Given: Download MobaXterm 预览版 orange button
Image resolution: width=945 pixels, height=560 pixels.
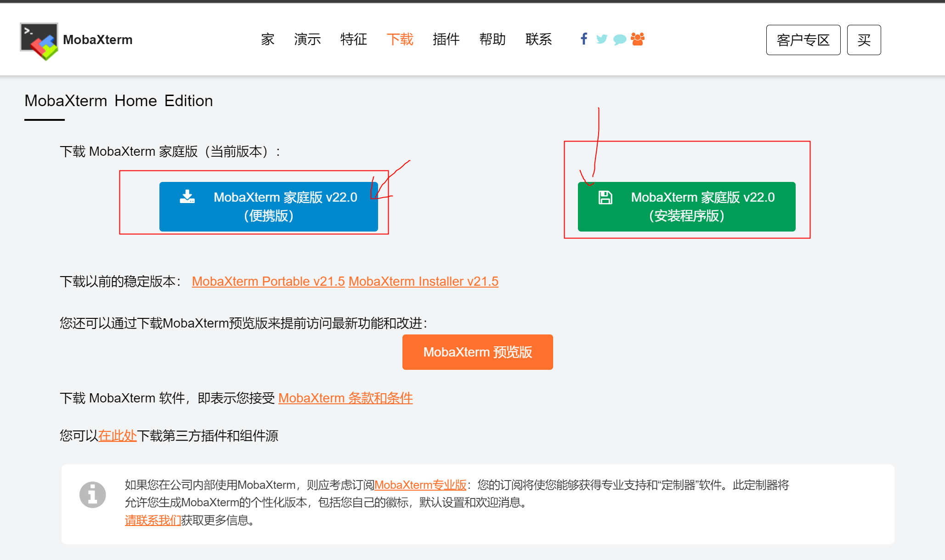Looking at the screenshot, I should (x=477, y=352).
